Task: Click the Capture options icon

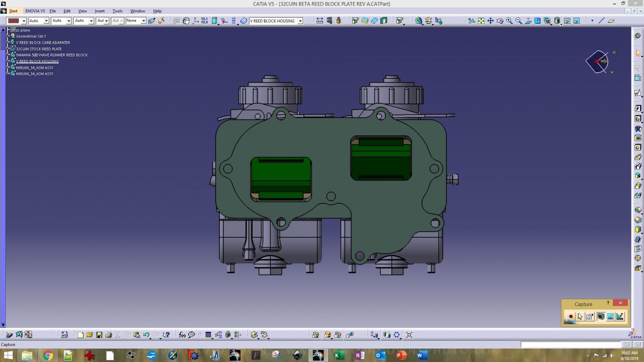Action: [590, 316]
